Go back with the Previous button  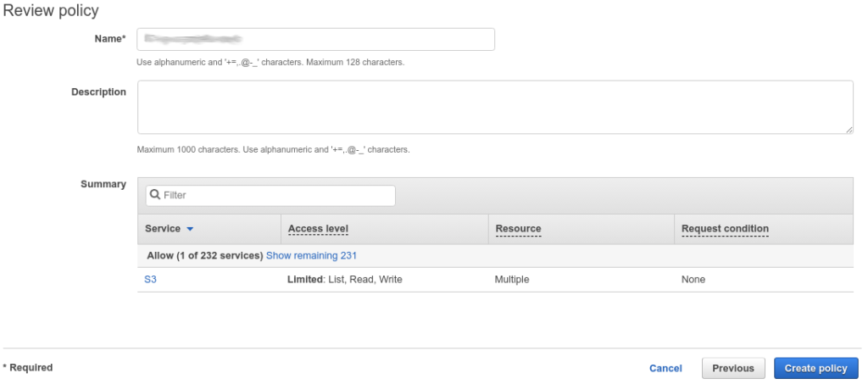(732, 368)
